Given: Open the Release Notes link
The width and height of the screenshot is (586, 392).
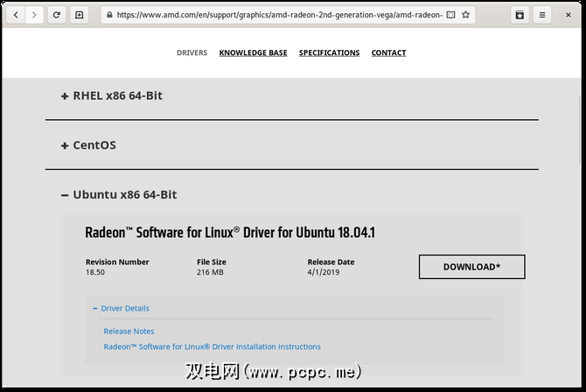Looking at the screenshot, I should click(129, 331).
